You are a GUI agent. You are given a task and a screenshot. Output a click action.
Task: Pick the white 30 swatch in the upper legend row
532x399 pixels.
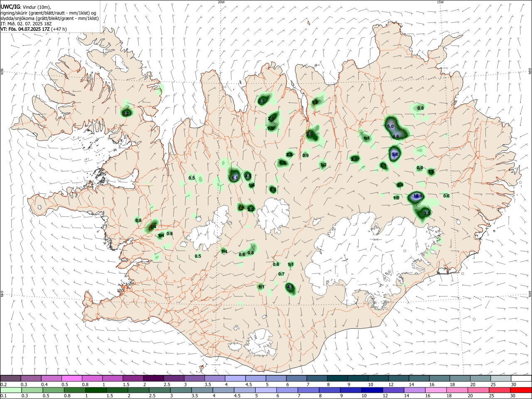521,379
